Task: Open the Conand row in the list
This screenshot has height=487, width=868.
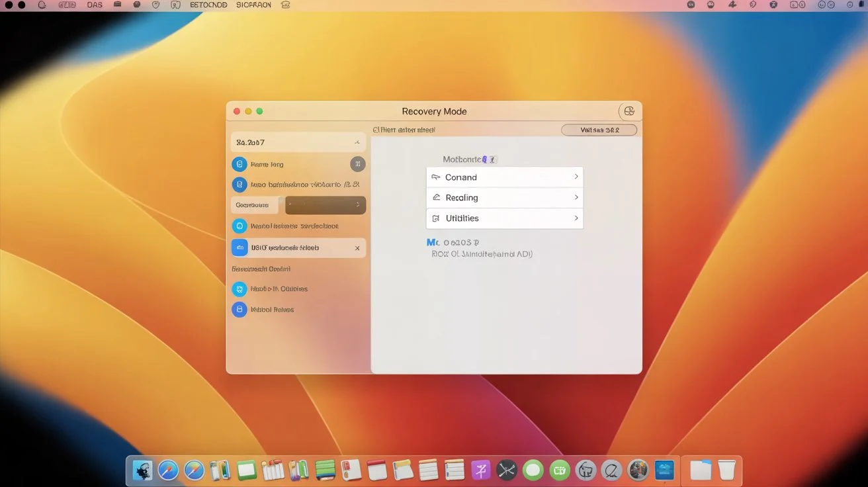Action: pos(505,177)
